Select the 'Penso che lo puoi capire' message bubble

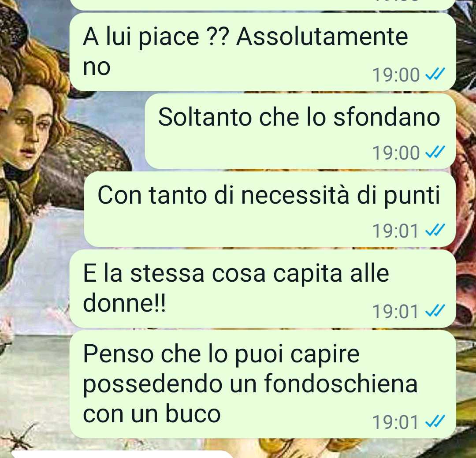(263, 384)
